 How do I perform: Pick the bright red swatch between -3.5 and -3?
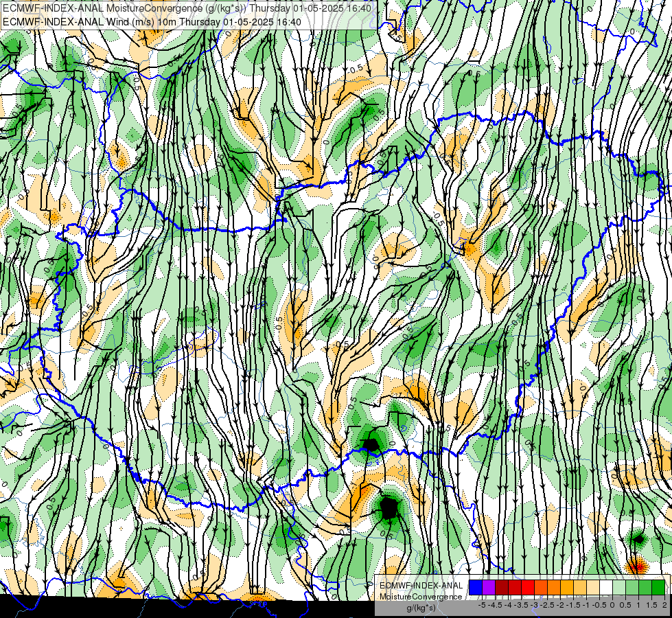coord(528,588)
